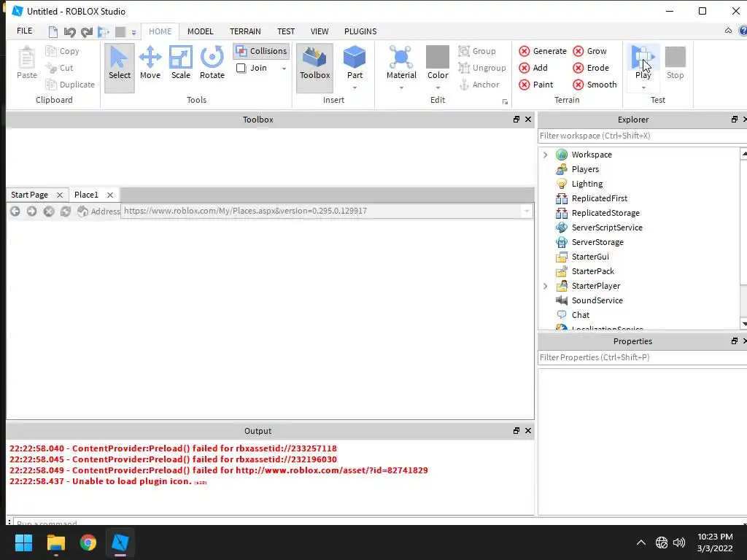Anchor the selected part

[479, 85]
